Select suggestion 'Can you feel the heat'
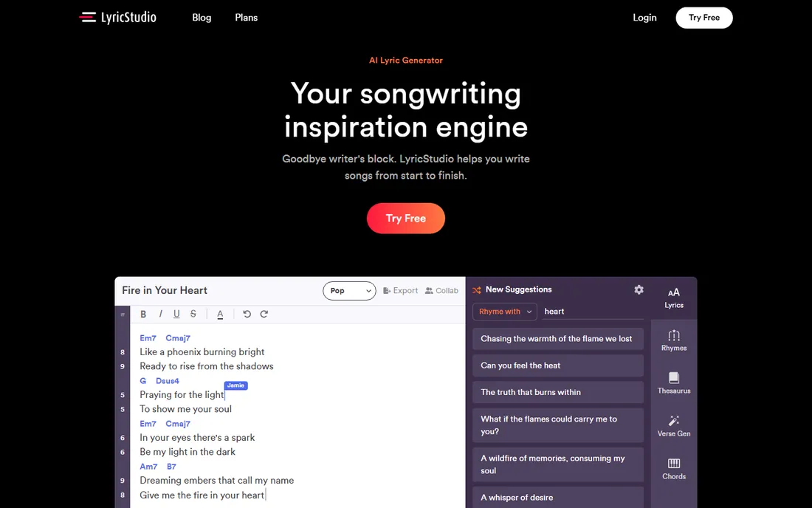812x508 pixels. click(558, 365)
